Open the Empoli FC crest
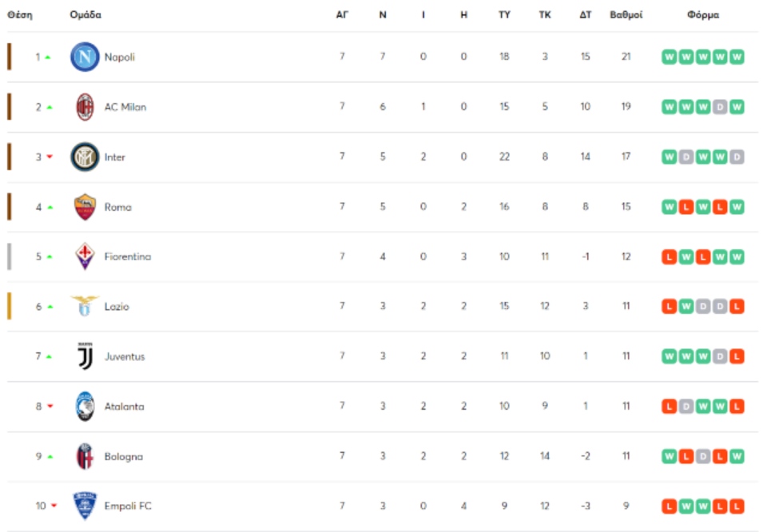Viewport: 767px width, 532px height. 85,506
